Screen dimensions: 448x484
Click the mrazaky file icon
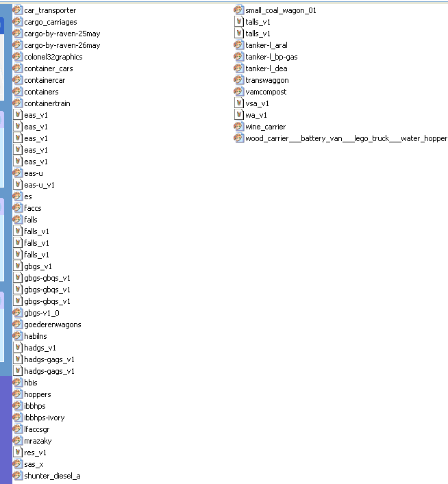point(18,441)
